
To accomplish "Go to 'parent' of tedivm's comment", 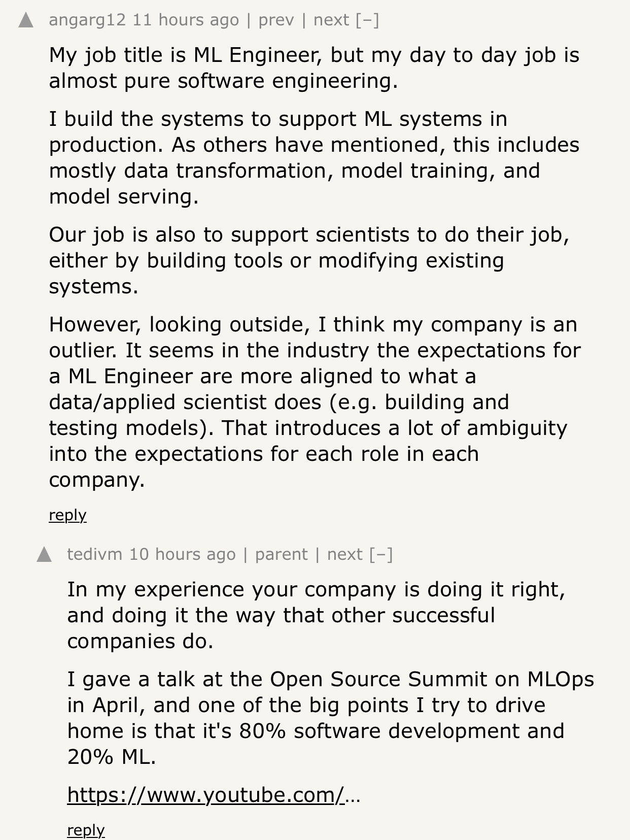I will tap(281, 554).
